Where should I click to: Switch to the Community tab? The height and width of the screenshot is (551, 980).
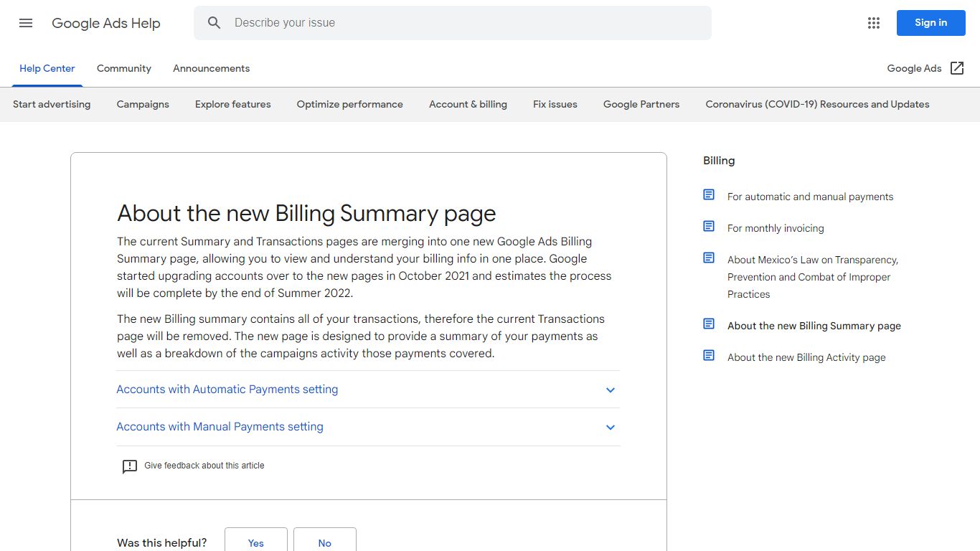coord(124,69)
